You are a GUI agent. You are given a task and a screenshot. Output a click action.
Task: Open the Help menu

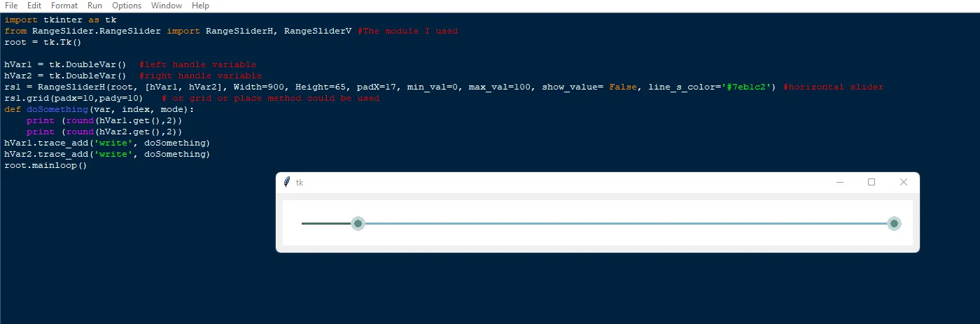point(200,6)
